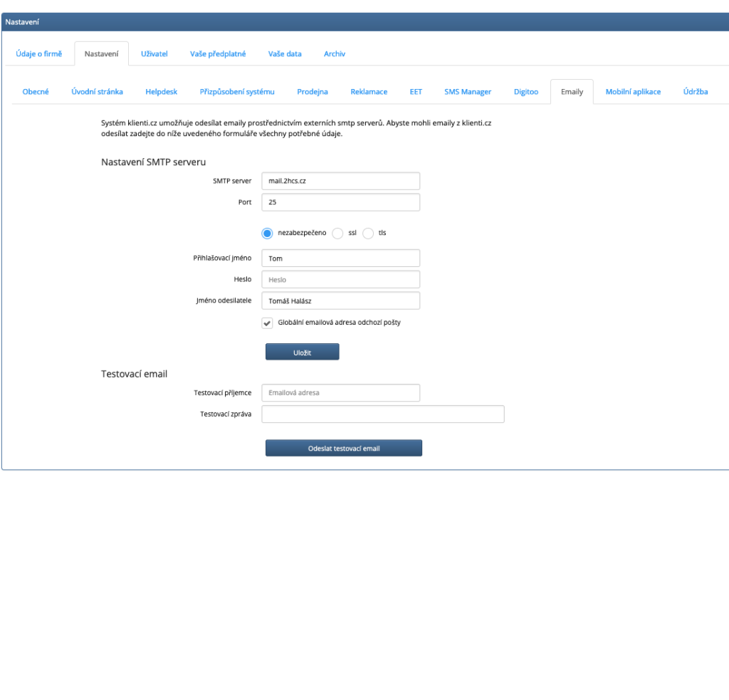Open the SMS Manager sub-tab
This screenshot has height=700, width=729.
pyautogui.click(x=468, y=92)
